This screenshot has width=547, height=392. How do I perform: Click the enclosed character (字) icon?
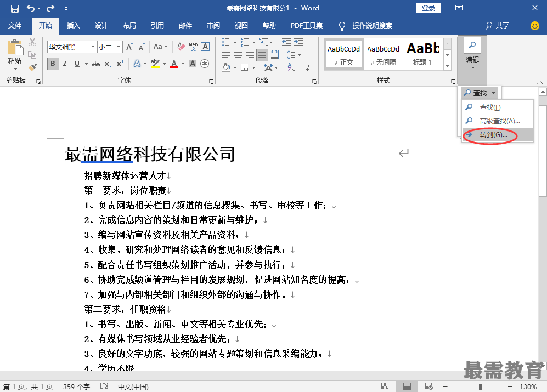pyautogui.click(x=205, y=64)
